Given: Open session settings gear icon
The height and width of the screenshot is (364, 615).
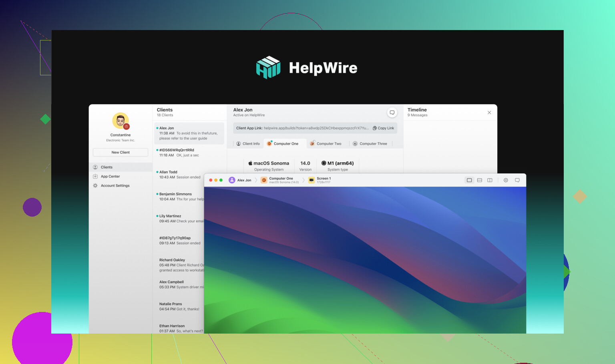Looking at the screenshot, I should pyautogui.click(x=506, y=180).
